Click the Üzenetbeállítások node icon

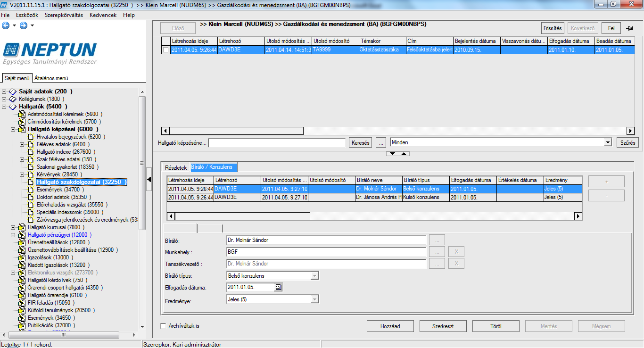tap(22, 242)
